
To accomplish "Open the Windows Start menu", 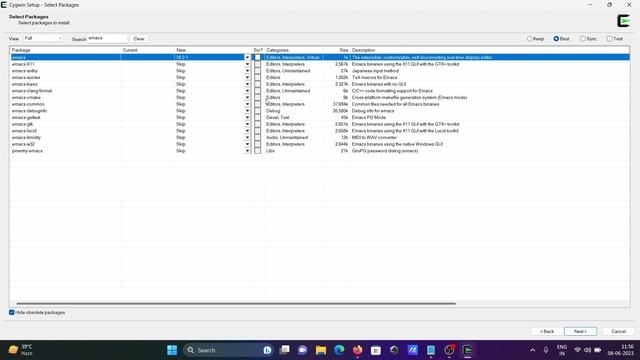I will pyautogui.click(x=172, y=350).
